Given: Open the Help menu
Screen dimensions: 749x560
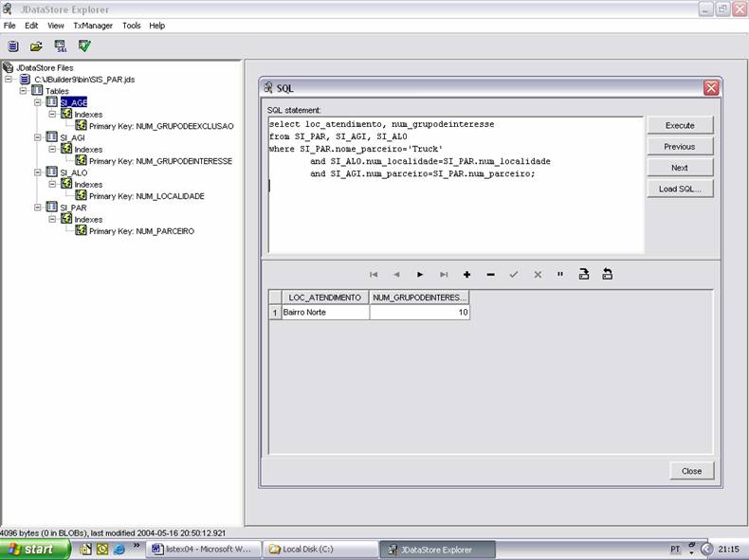Looking at the screenshot, I should click(157, 26).
